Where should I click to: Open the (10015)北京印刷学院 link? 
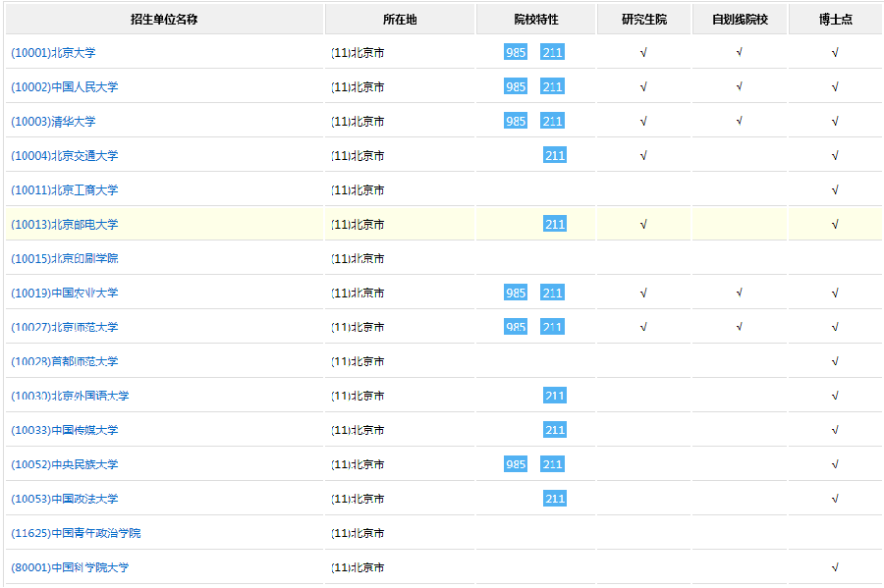pos(64,259)
